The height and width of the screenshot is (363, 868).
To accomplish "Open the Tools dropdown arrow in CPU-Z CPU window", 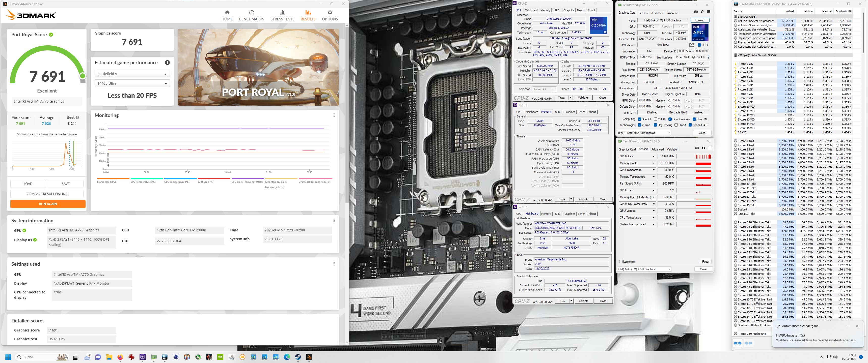I will click(x=571, y=98).
